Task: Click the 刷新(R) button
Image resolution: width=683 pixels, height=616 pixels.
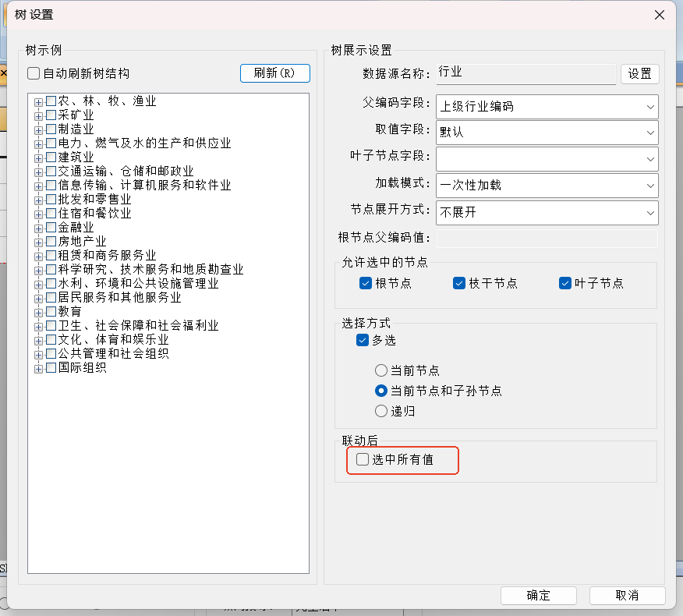Action: 274,73
